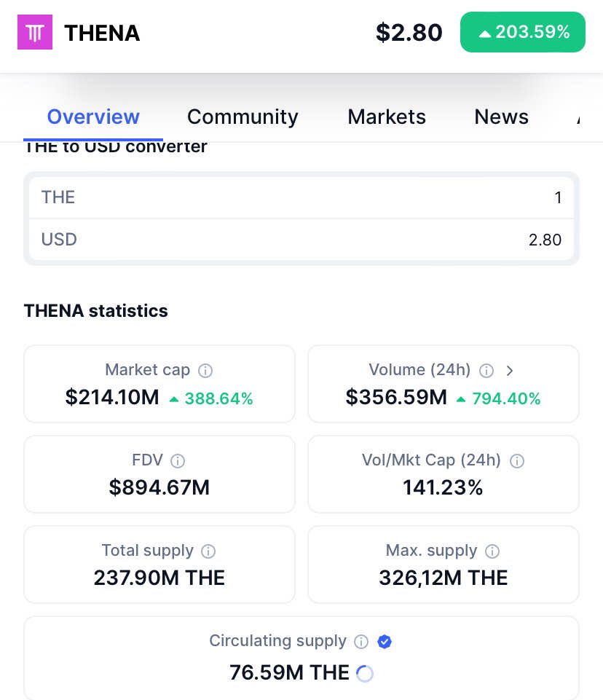Click the Volume (24h) info icon
This screenshot has height=700, width=603.
click(x=486, y=371)
